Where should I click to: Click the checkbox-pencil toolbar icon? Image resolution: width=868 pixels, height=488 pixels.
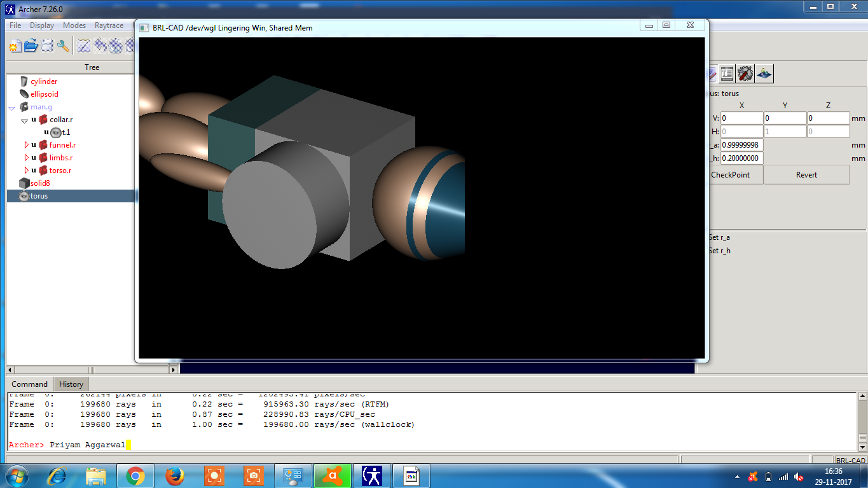point(84,46)
